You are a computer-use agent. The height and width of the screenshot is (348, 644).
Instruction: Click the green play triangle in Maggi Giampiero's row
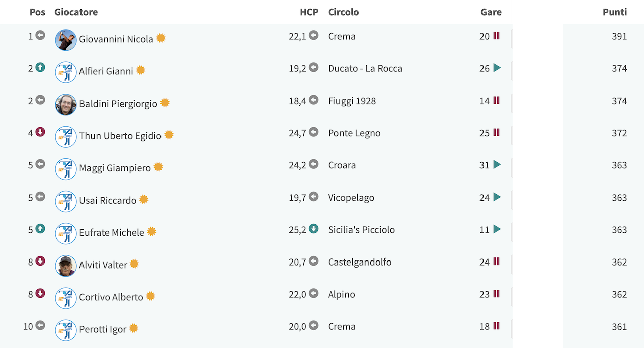497,164
